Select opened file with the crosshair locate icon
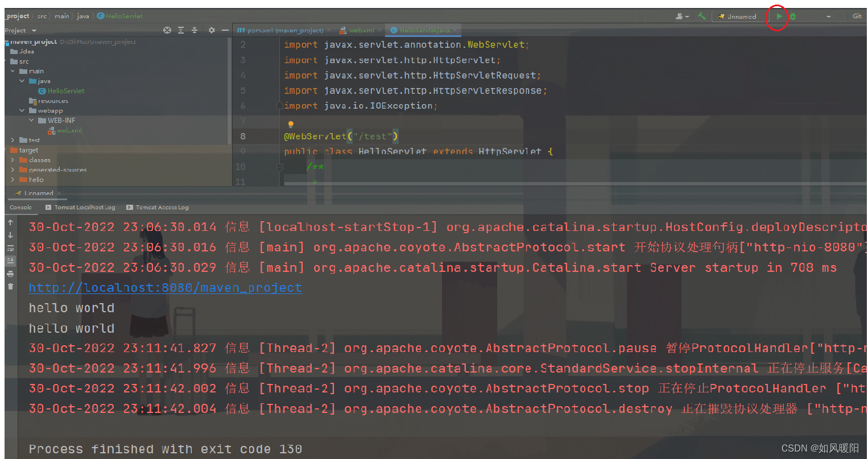This screenshot has height=459, width=868. click(x=167, y=30)
